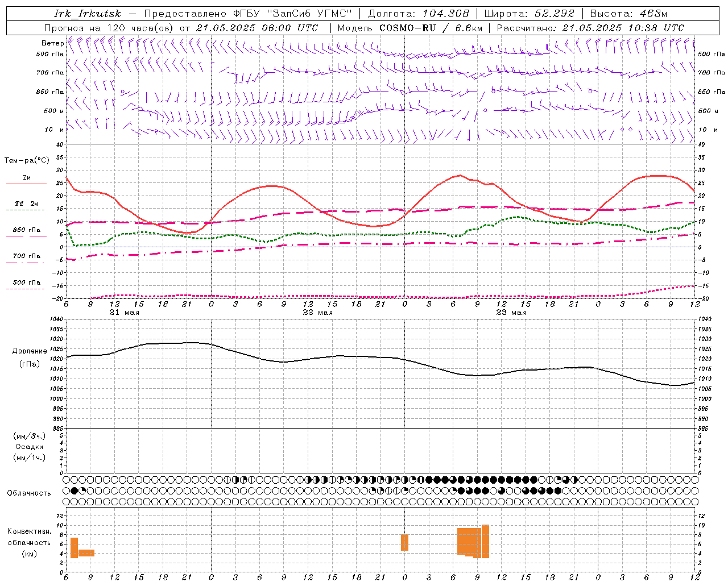728x582 pixels.
Task: Click the red line sample under 2м legend
Action: pyautogui.click(x=26, y=184)
